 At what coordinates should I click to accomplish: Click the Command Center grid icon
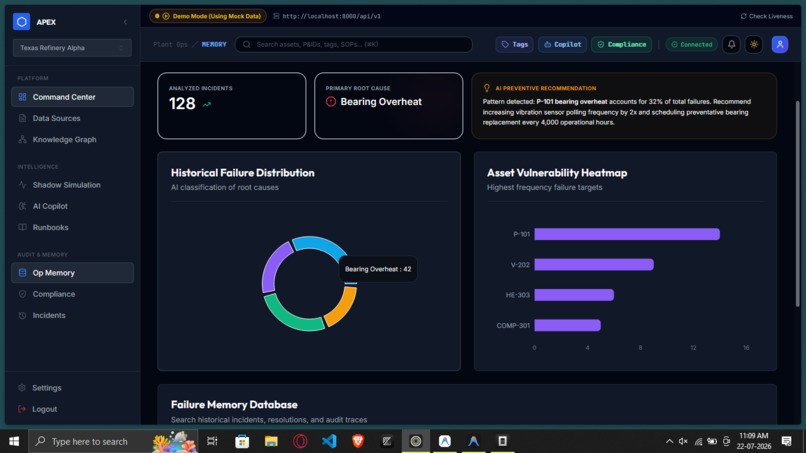tap(23, 97)
